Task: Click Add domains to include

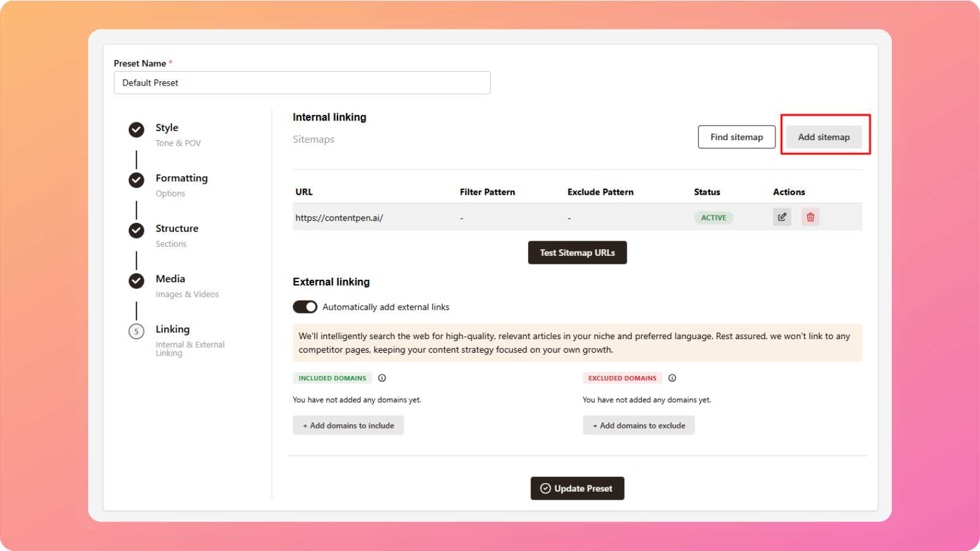Action: click(348, 425)
